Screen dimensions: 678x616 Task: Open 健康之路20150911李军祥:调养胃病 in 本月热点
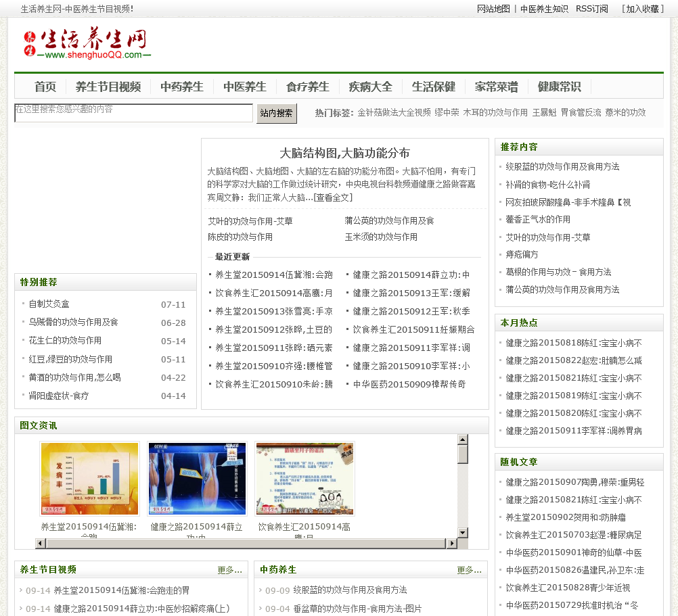pyautogui.click(x=574, y=431)
